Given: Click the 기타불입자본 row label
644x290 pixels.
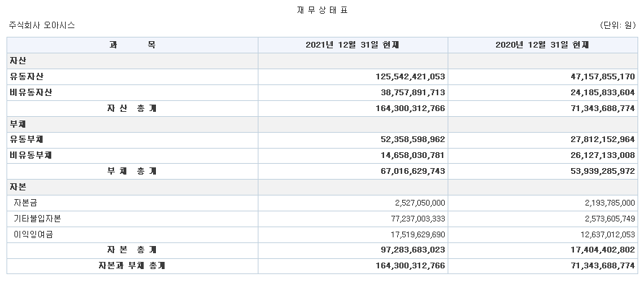Looking at the screenshot, I should point(38,219).
